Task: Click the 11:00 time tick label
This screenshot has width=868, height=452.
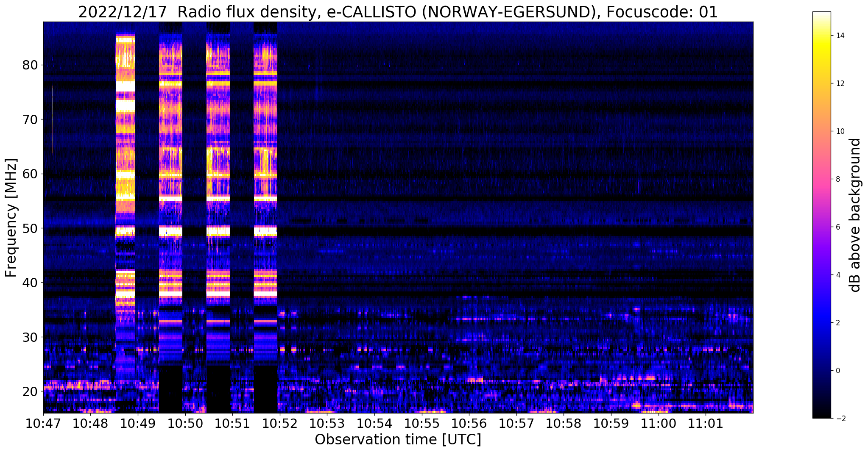Action: (x=659, y=423)
